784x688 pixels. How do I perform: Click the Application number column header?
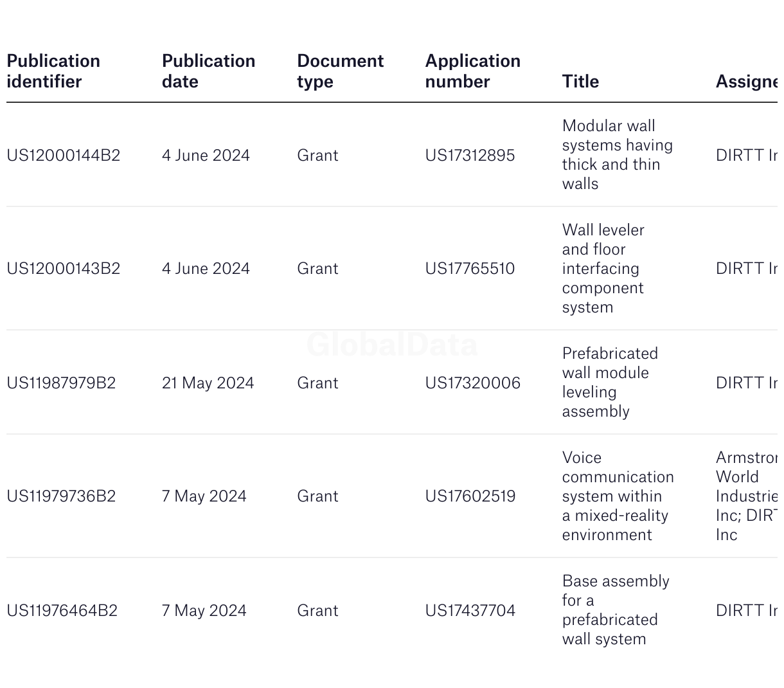(473, 71)
